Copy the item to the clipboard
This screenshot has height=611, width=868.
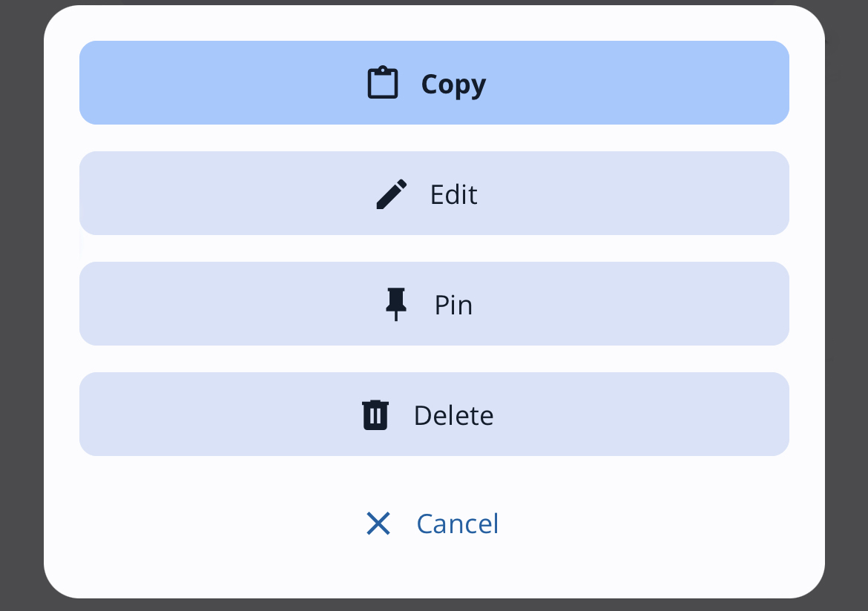tap(434, 82)
